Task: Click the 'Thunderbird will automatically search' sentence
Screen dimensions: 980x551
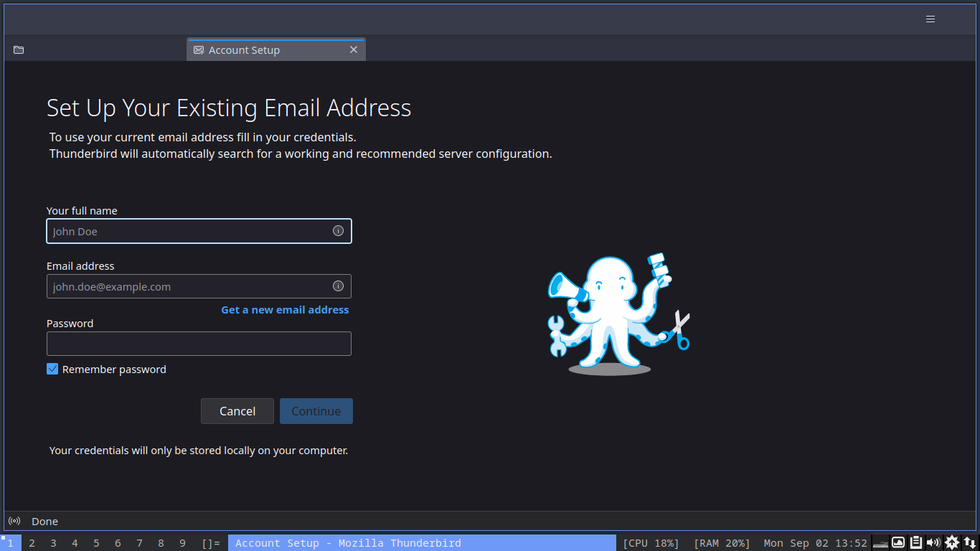Action: tap(301, 154)
